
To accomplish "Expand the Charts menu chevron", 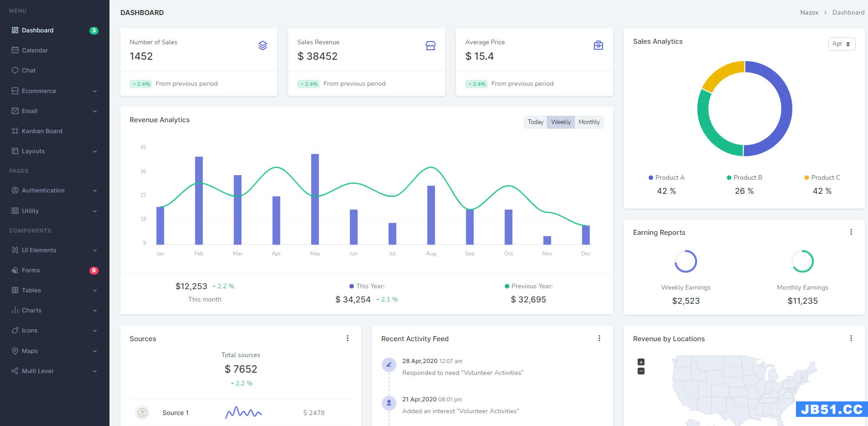I will tap(95, 311).
